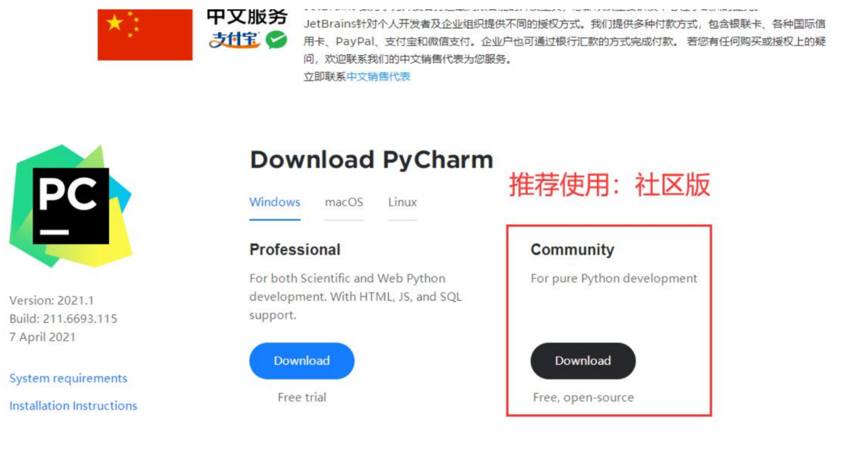Click the 中文服务 heading
Screen dimensions: 868x449
click(247, 17)
